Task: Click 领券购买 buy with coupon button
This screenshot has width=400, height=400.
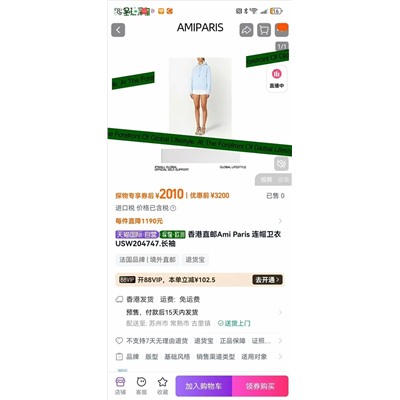Action: click(260, 386)
